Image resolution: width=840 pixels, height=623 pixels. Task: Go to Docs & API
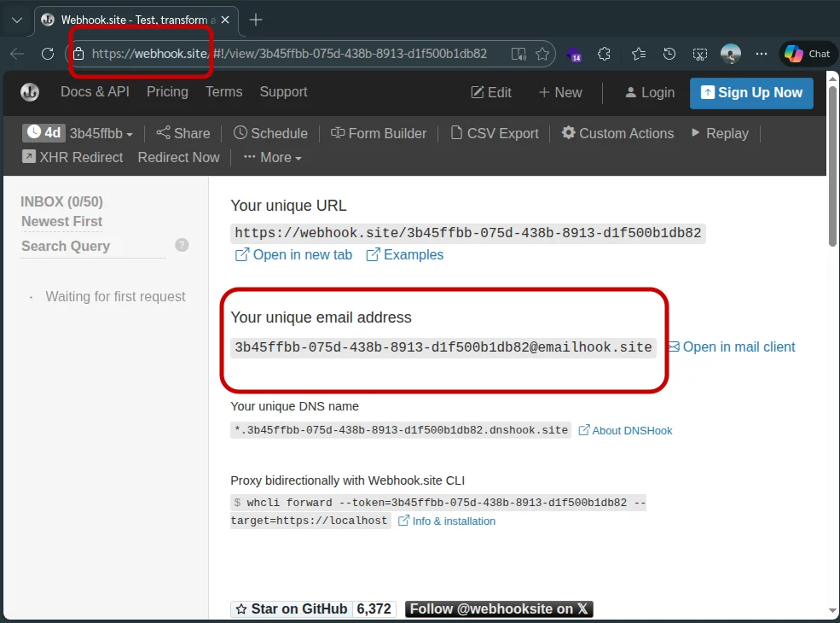[x=95, y=92]
